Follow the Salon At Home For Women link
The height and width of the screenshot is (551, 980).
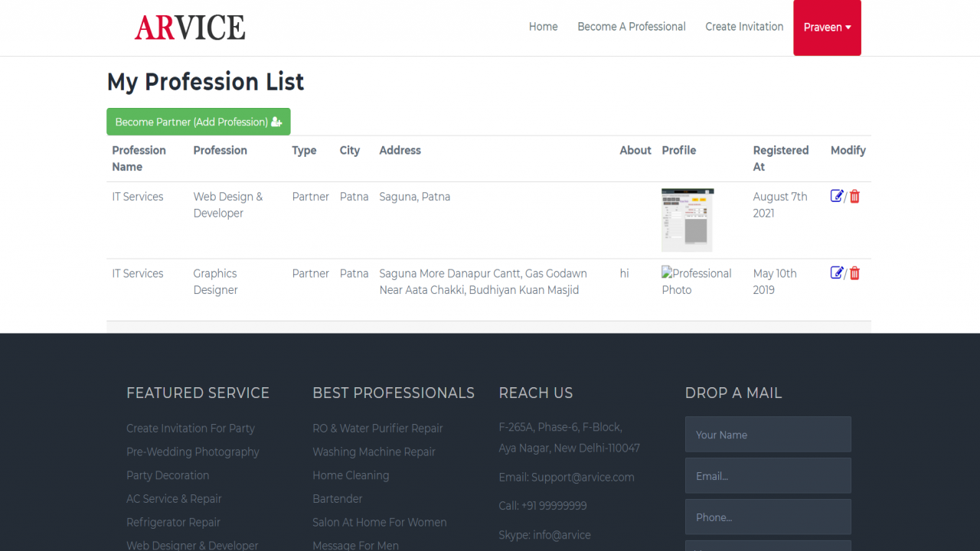(380, 522)
